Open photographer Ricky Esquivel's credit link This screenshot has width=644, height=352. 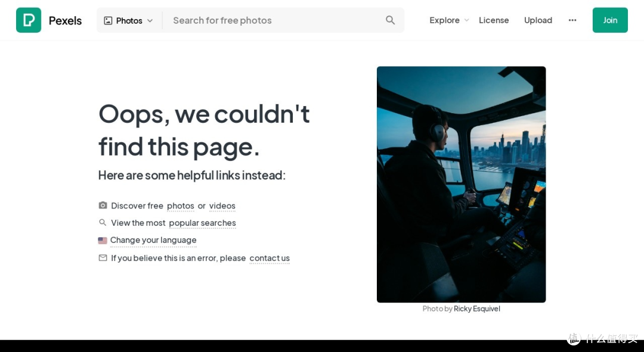[476, 309]
